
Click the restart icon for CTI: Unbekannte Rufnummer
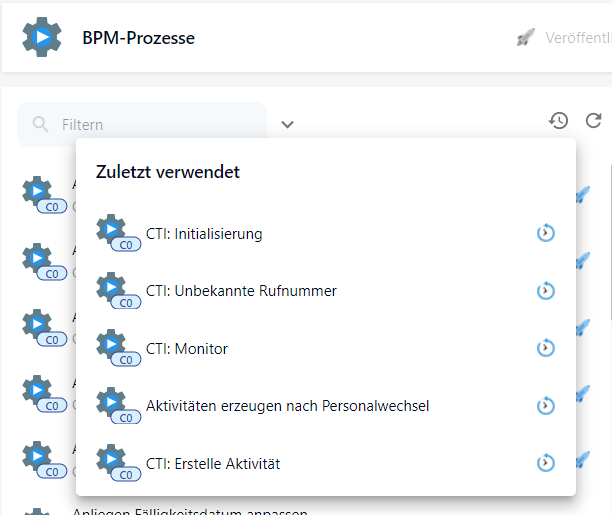tap(545, 291)
